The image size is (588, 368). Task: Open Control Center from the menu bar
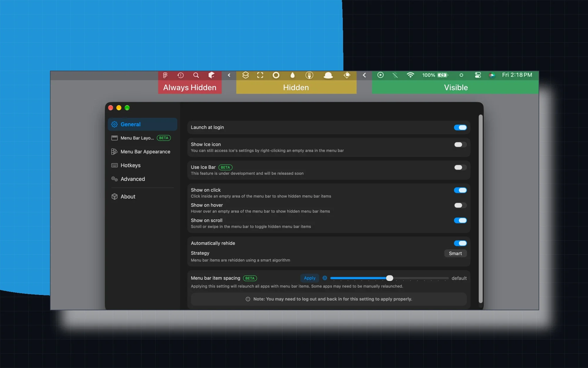click(478, 75)
